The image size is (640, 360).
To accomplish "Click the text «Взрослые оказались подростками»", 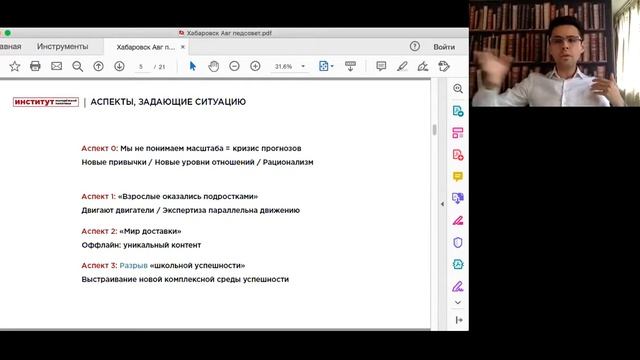I will [x=188, y=196].
